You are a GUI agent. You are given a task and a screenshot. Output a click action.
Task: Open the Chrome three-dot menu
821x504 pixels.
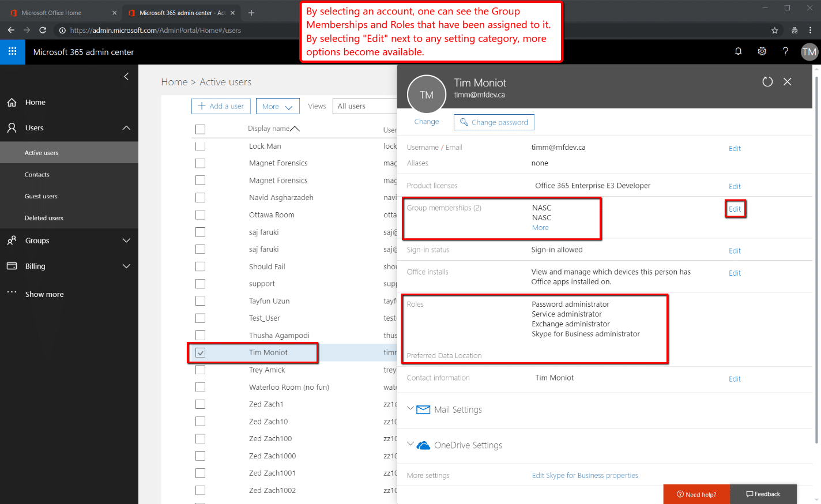click(811, 30)
